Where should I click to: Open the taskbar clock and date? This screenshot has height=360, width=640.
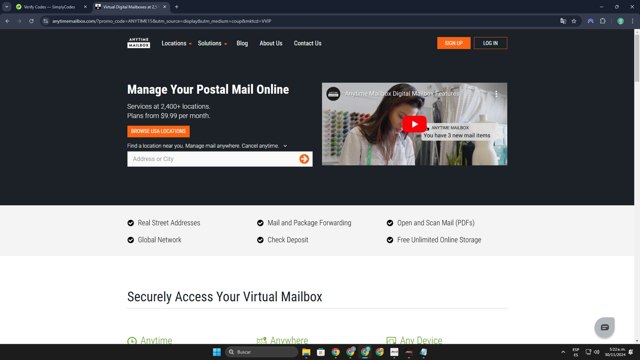click(x=616, y=352)
